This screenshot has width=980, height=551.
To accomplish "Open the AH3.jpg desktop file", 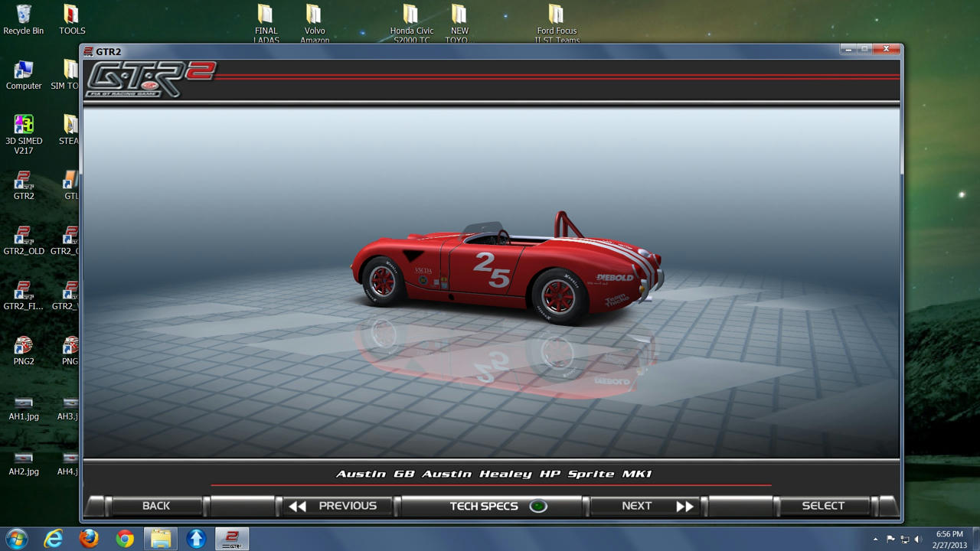I will 68,408.
